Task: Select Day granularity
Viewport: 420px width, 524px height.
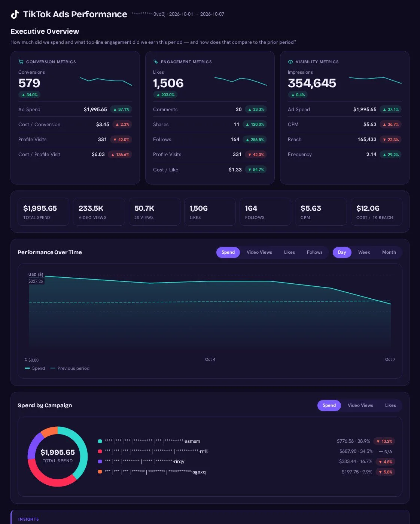Action: [x=342, y=252]
